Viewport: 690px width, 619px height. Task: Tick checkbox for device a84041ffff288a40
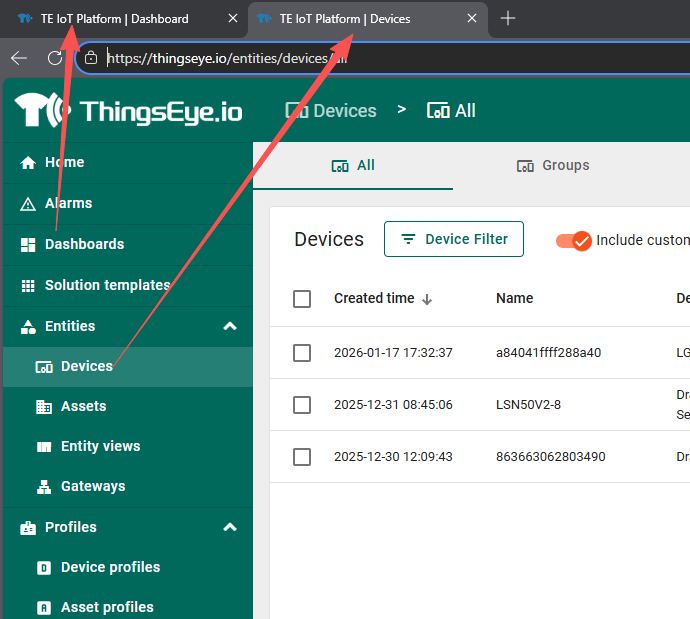click(302, 353)
